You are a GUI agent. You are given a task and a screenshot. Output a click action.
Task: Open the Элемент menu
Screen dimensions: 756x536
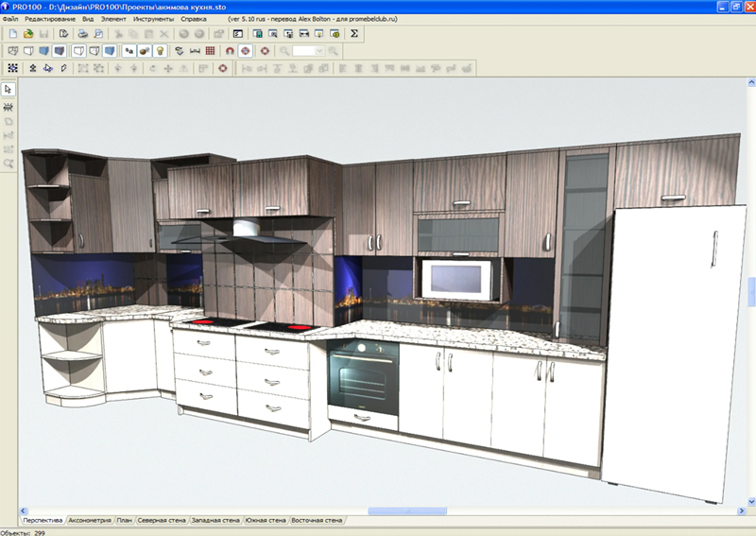112,19
